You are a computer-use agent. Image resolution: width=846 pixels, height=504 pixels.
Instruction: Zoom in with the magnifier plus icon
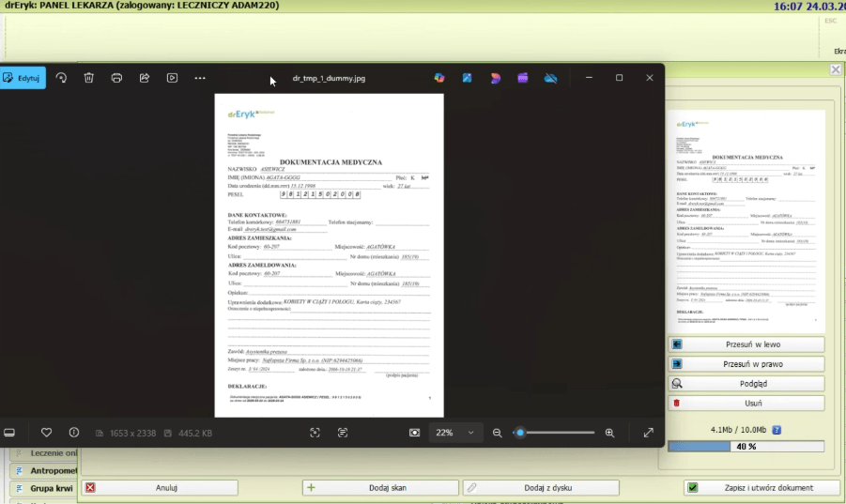[x=609, y=433]
